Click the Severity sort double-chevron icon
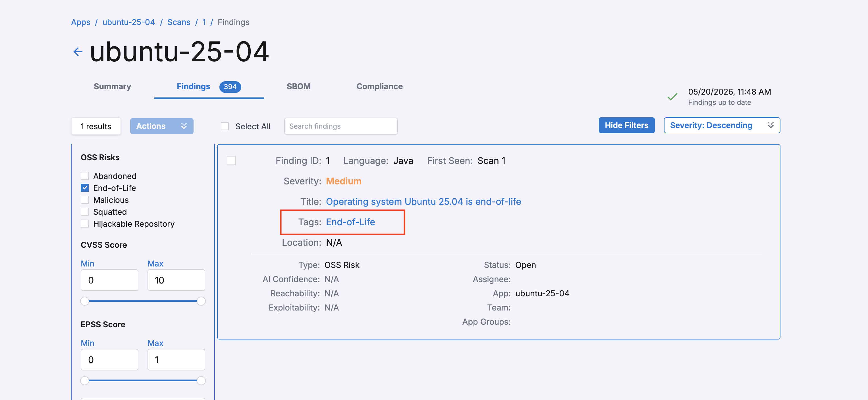868x400 pixels. (770, 125)
